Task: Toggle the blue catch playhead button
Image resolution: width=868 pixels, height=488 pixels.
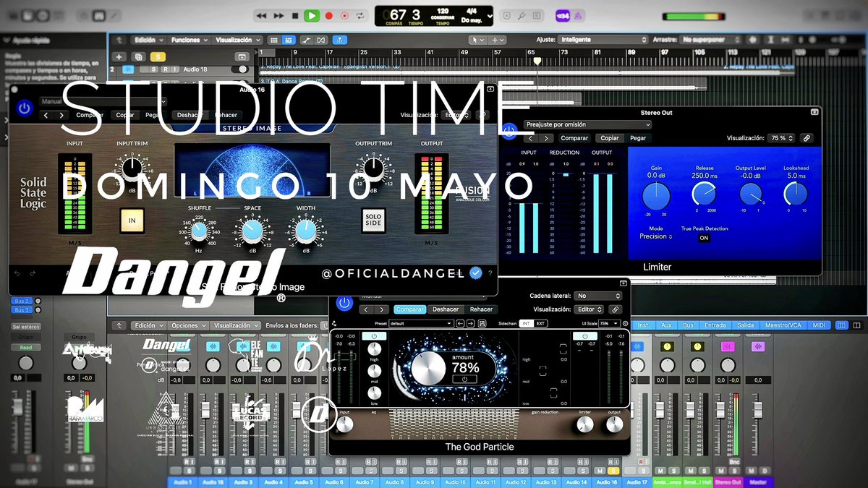Action: (x=340, y=40)
